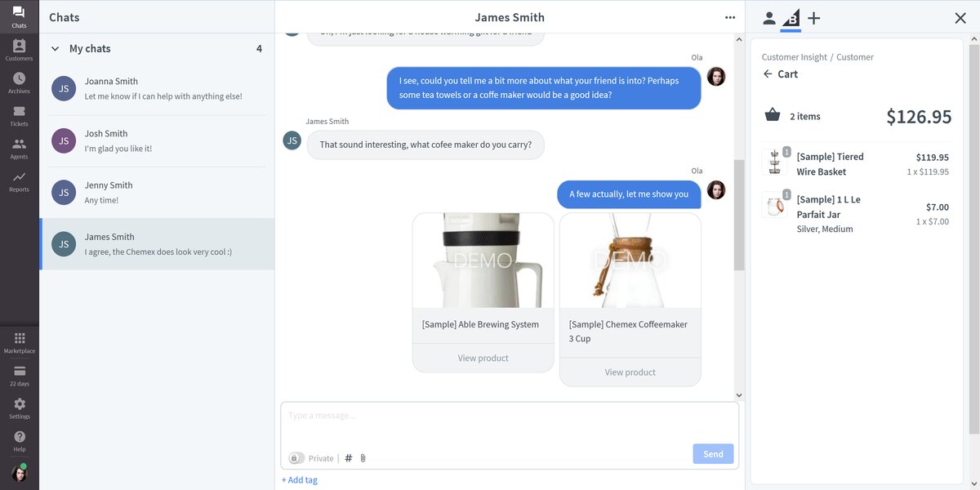Go to Archives in left sidebar
The image size is (980, 490).
pos(19,82)
